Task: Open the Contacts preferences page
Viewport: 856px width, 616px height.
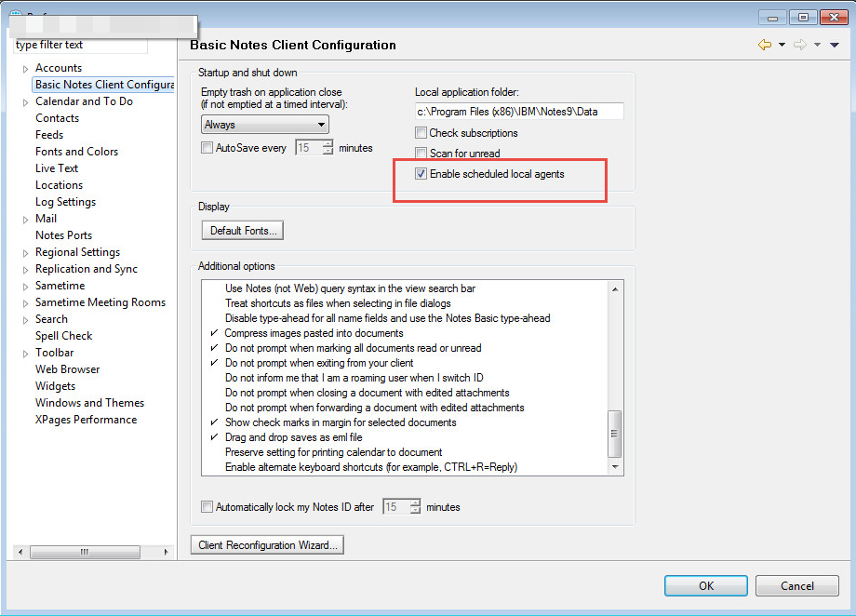Action: (x=58, y=118)
